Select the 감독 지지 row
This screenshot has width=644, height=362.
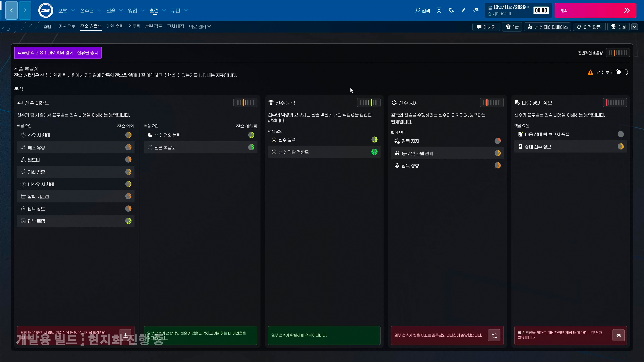(447, 141)
